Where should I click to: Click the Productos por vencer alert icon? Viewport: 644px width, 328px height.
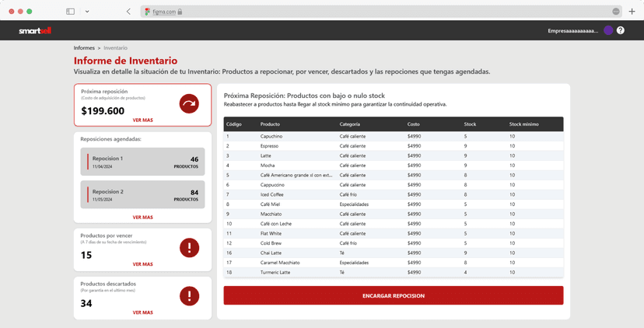(189, 248)
